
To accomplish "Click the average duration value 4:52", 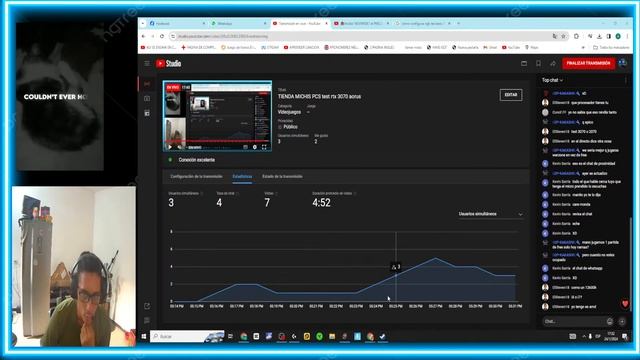I will point(321,202).
